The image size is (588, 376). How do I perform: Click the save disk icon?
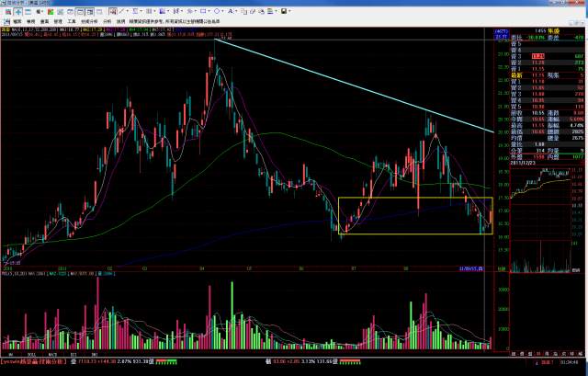284,11
